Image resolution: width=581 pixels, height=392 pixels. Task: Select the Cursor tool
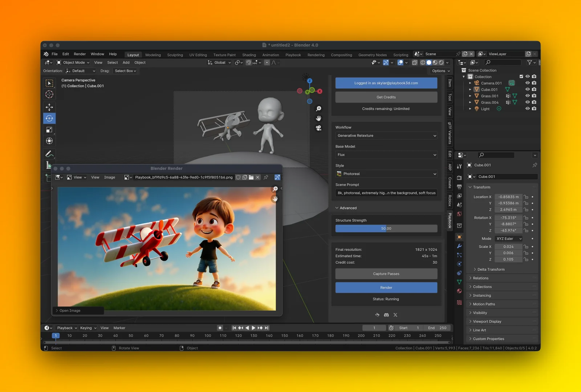tap(49, 94)
